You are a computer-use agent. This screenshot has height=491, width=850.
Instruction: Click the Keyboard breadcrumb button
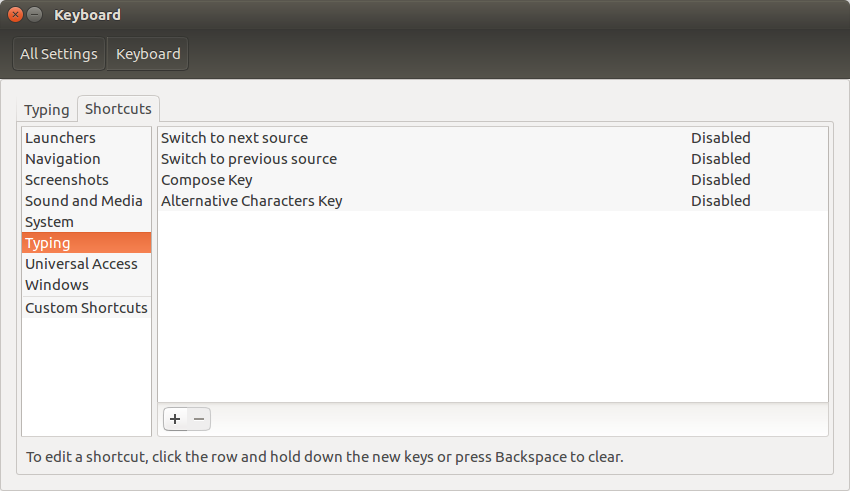click(148, 54)
